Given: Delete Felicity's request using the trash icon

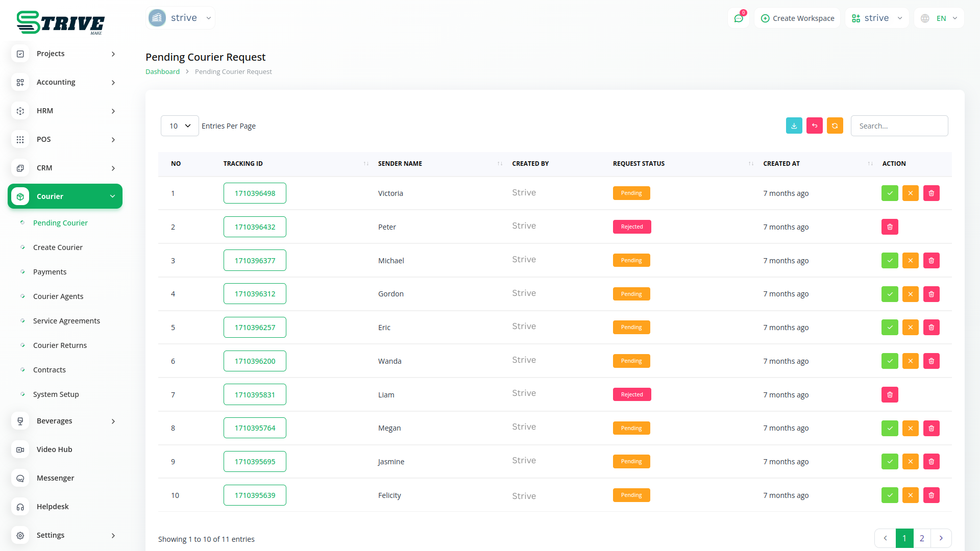Looking at the screenshot, I should [931, 495].
